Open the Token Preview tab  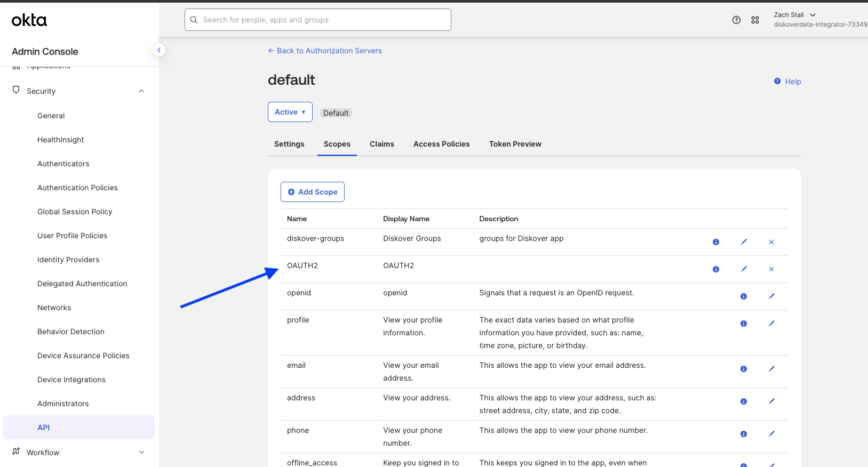coord(515,144)
